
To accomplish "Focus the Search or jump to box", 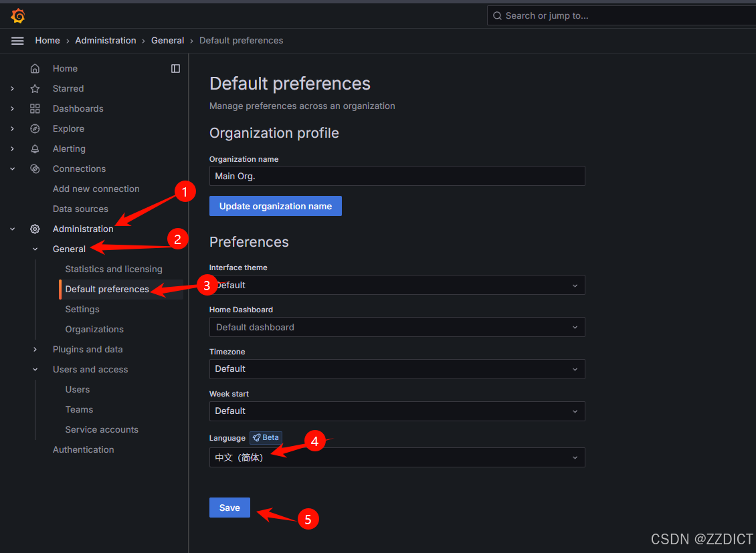I will coord(621,16).
